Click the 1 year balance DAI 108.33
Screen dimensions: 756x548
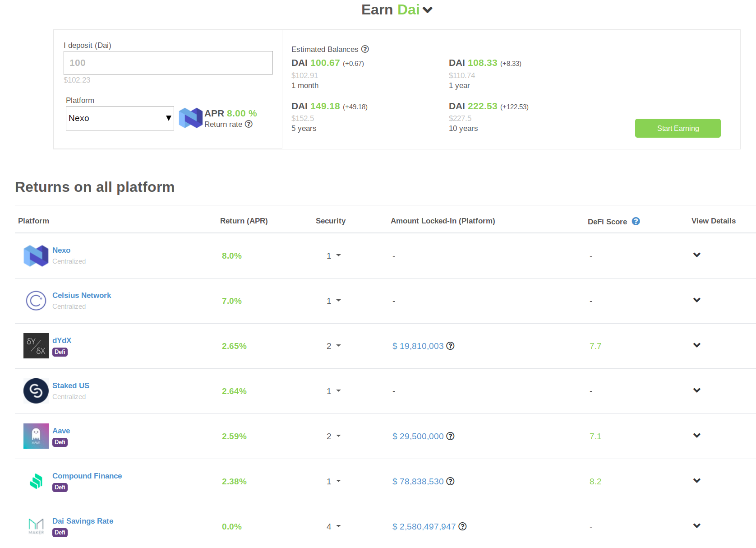pyautogui.click(x=473, y=63)
